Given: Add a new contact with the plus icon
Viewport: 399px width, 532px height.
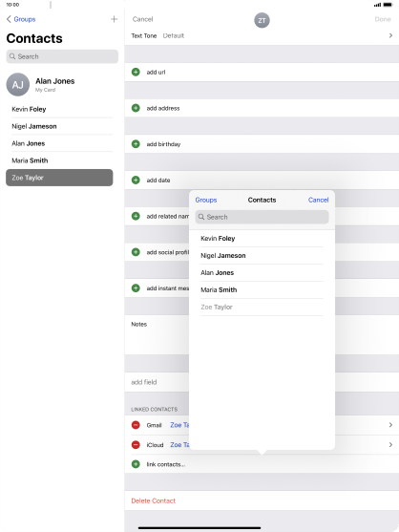Looking at the screenshot, I should 115,19.
